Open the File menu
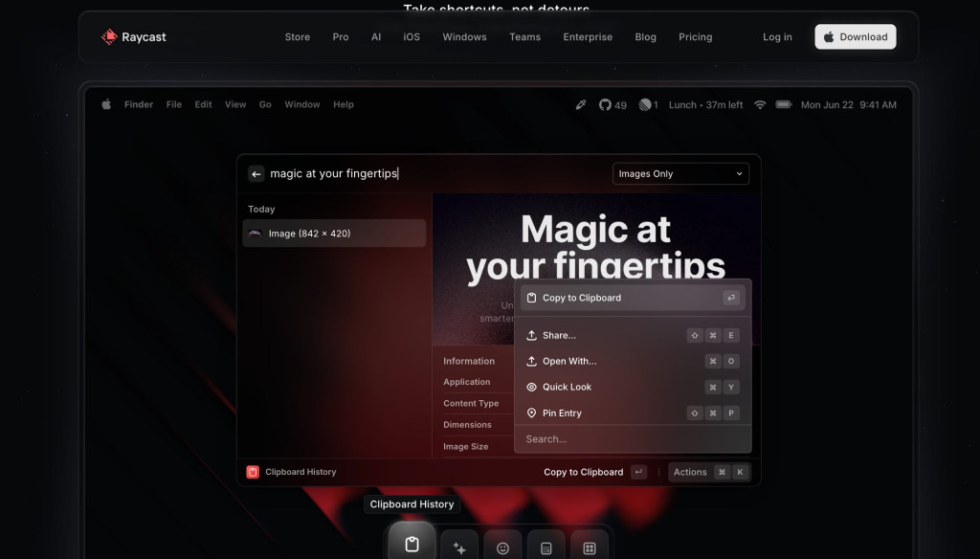980x559 pixels. tap(174, 104)
